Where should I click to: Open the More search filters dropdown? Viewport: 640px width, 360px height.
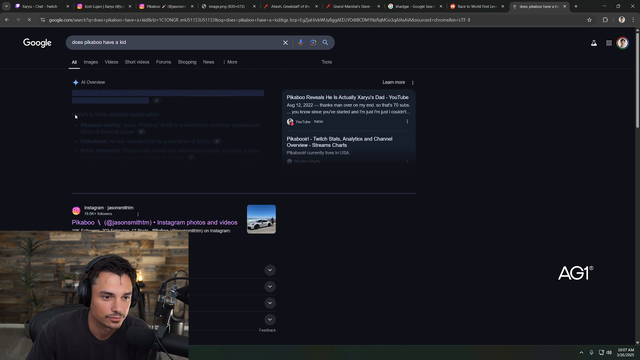point(230,62)
